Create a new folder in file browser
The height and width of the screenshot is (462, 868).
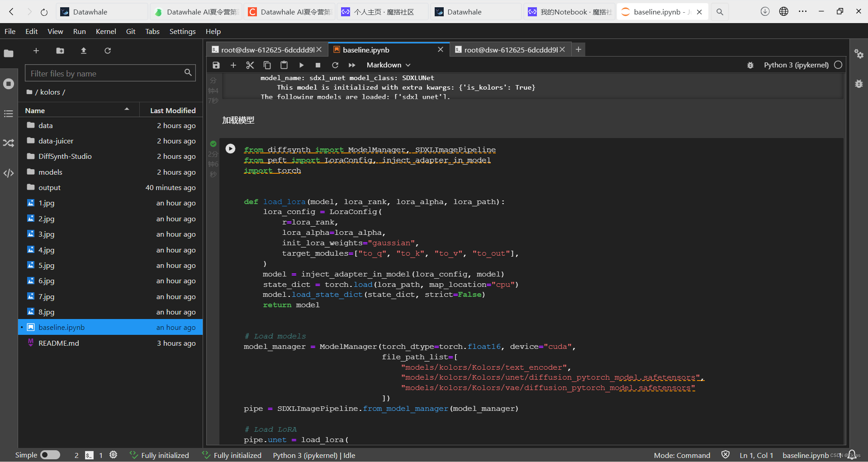[x=60, y=51]
